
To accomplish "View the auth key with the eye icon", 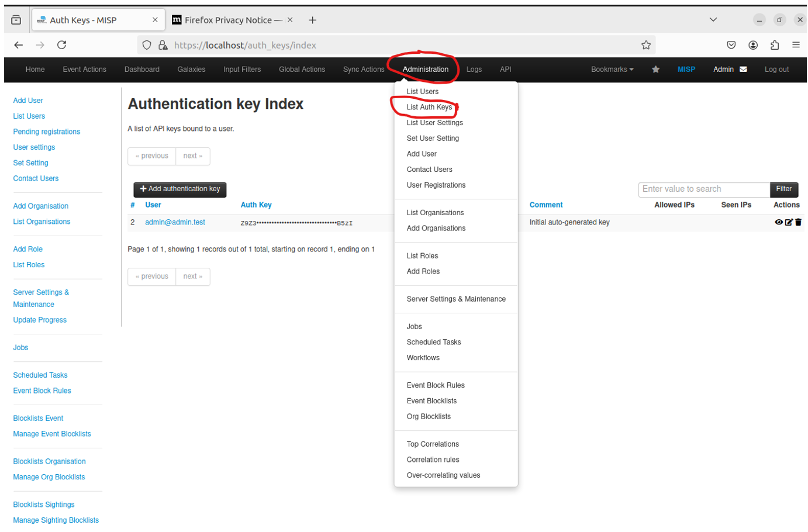I will pyautogui.click(x=778, y=222).
